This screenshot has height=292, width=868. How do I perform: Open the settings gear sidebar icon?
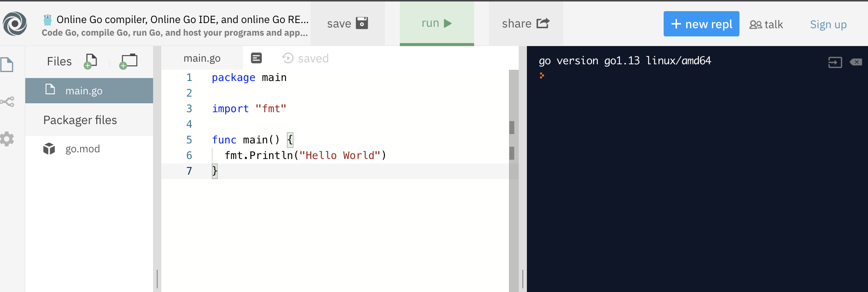[x=7, y=139]
